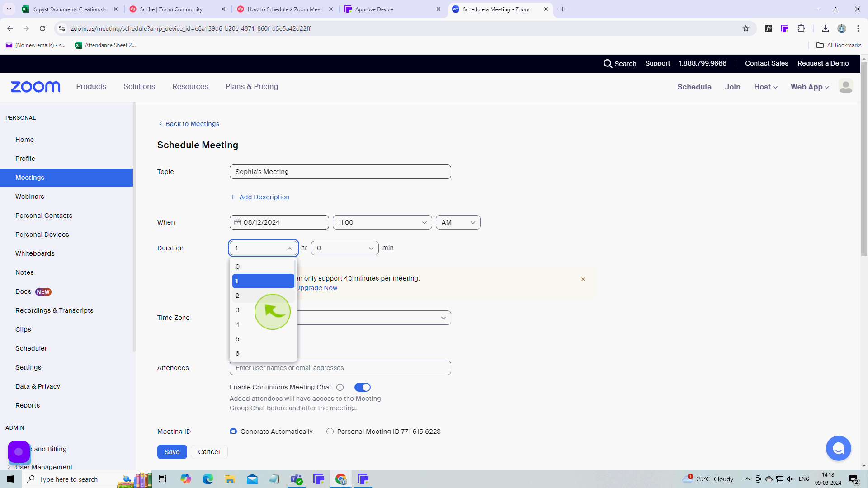Viewport: 868px width, 488px height.
Task: Launch Microsoft Edge from taskbar
Action: 208,479
